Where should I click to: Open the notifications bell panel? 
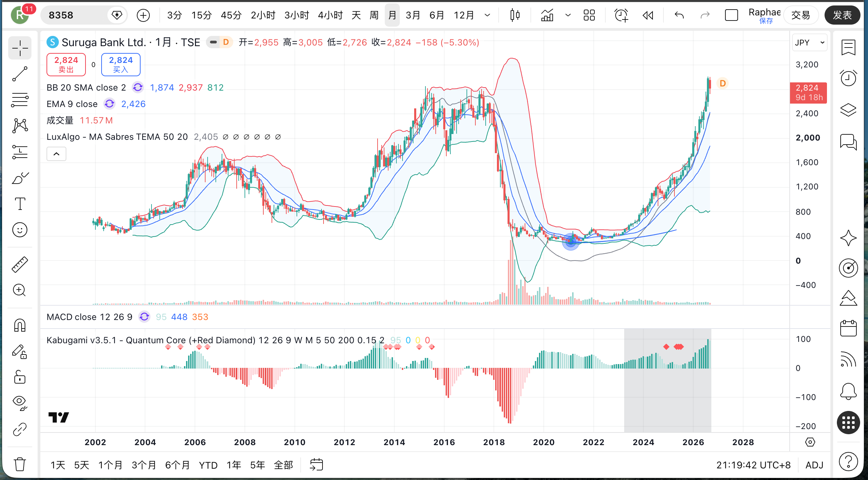click(848, 391)
